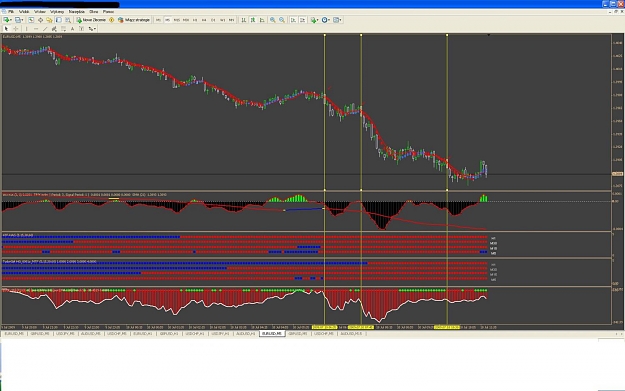This screenshot has width=625, height=391.
Task: Switch to the AUDUSD,H1 chart tab
Action: [x=246, y=334]
